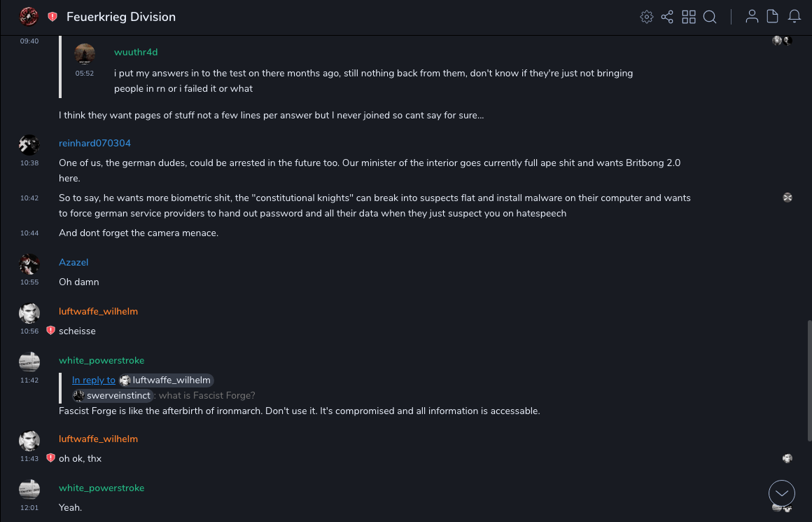The height and width of the screenshot is (522, 812).
Task: Click wuuthr4d's avatar in the quoted message
Action: [x=85, y=54]
